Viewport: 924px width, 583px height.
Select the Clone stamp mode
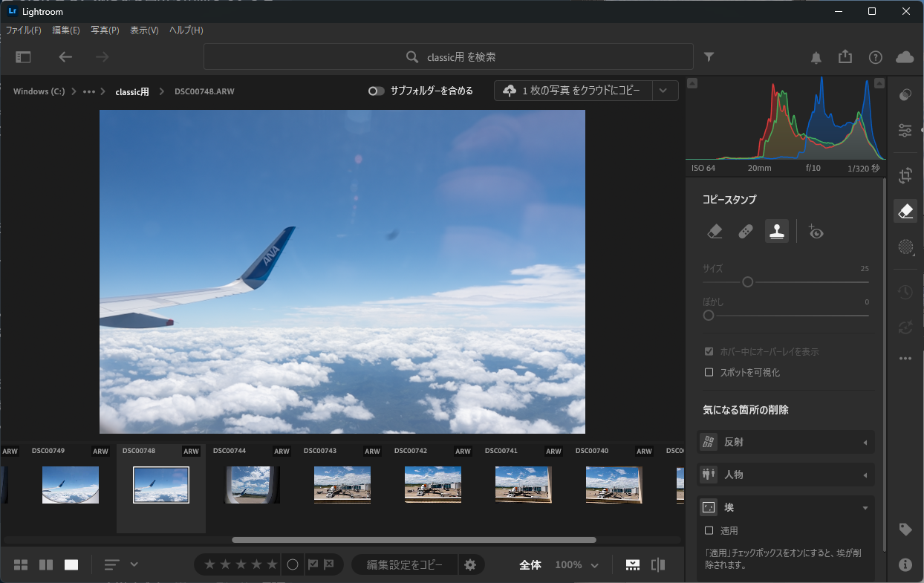click(777, 232)
